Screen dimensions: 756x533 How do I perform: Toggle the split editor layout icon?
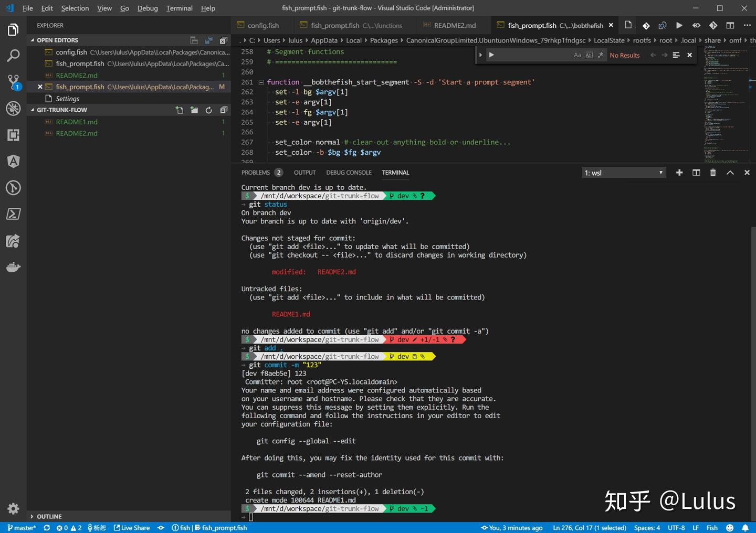tap(730, 25)
